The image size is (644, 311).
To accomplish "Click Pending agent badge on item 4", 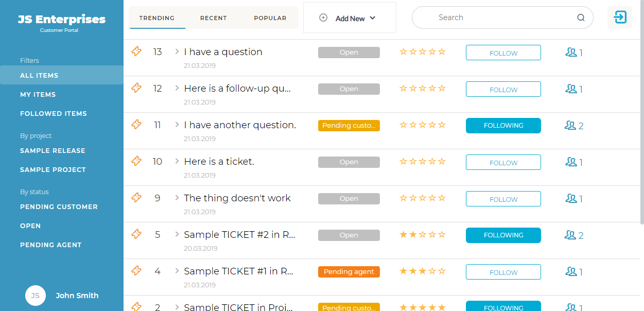I will click(349, 272).
